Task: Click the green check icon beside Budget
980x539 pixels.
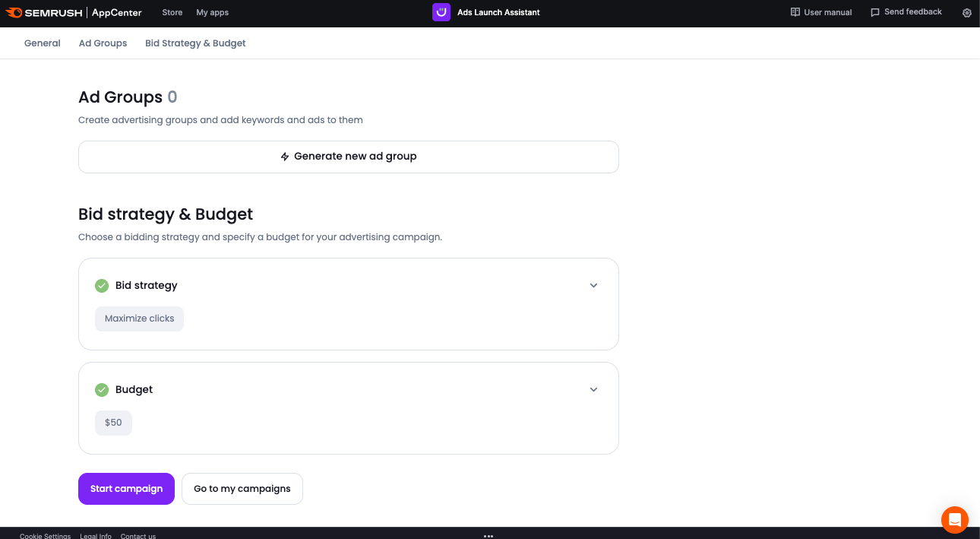Action: (x=102, y=390)
